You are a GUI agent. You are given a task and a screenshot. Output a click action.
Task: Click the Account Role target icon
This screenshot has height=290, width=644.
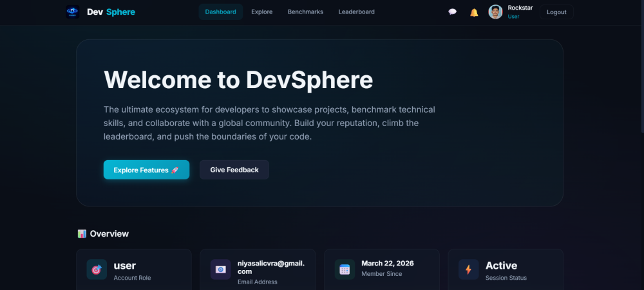97,269
